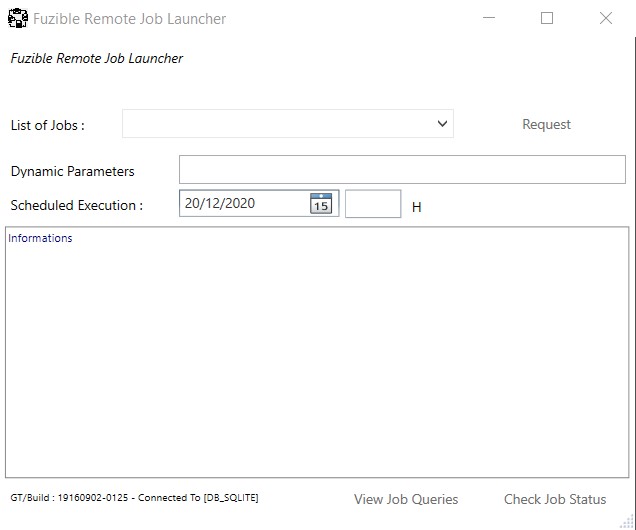Click the window title bar text
636x530 pixels.
(x=129, y=19)
